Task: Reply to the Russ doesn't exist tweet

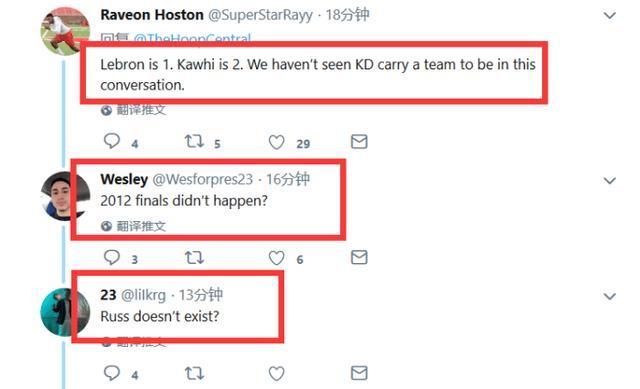Action: pos(112,373)
